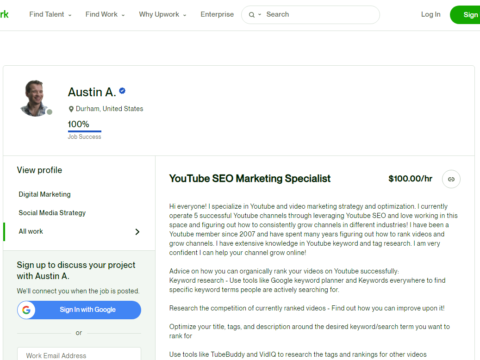This screenshot has width=480, height=360.
Task: Expand the Why Upwork menu
Action: tap(163, 14)
